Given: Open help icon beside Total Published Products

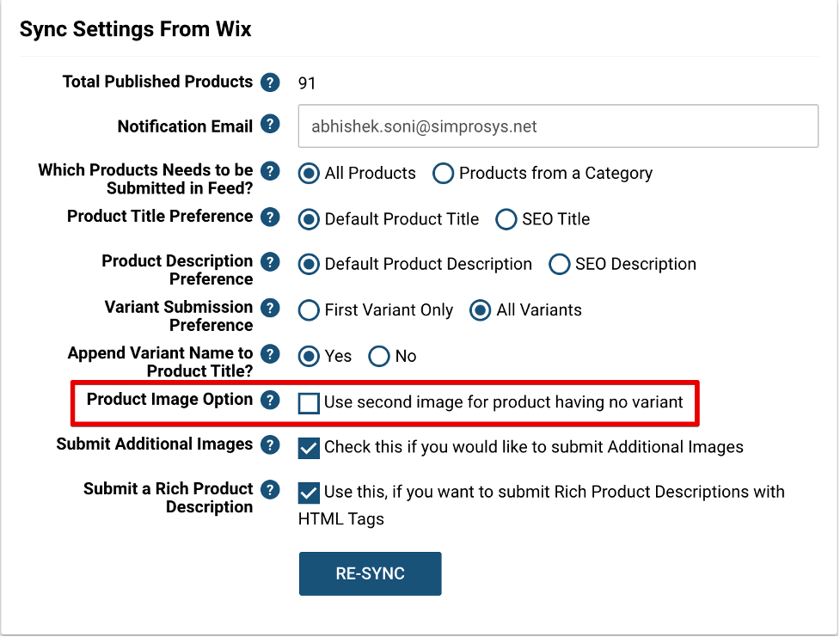Looking at the screenshot, I should tap(270, 83).
